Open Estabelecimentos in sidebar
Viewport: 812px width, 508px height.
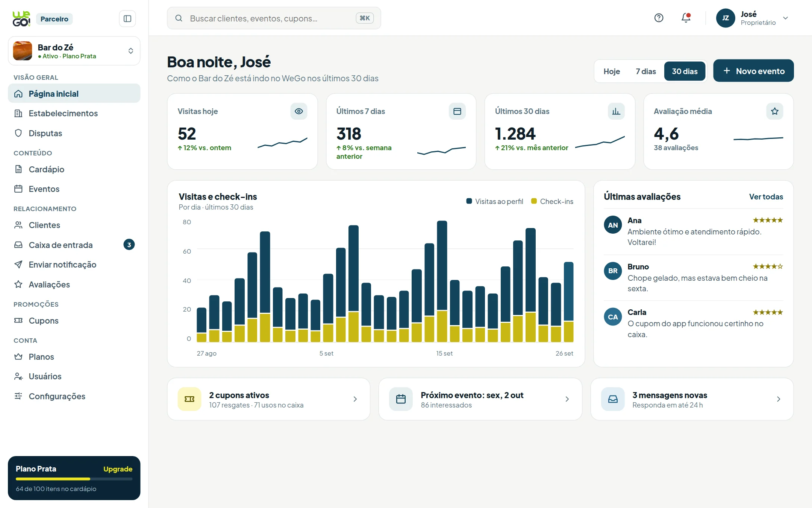74,113
